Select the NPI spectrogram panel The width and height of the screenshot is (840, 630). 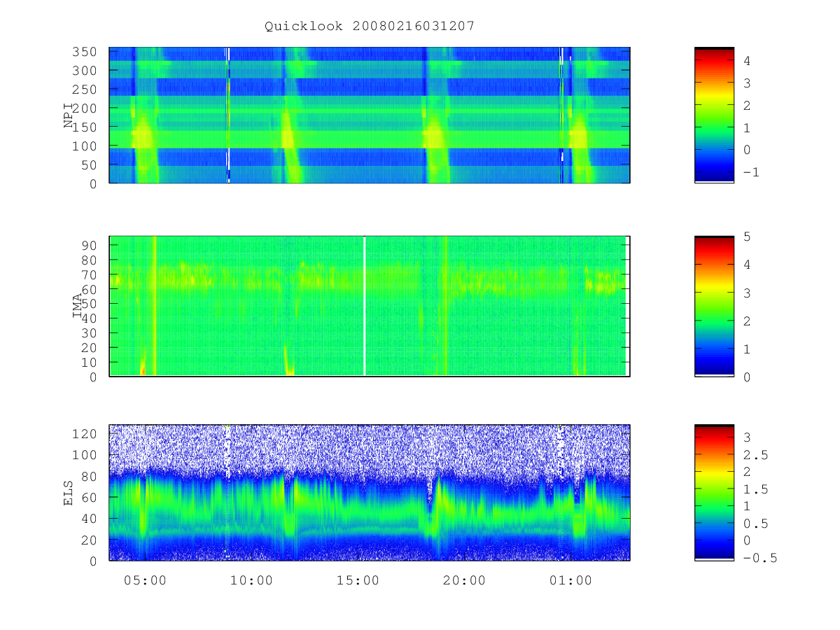tap(370, 115)
